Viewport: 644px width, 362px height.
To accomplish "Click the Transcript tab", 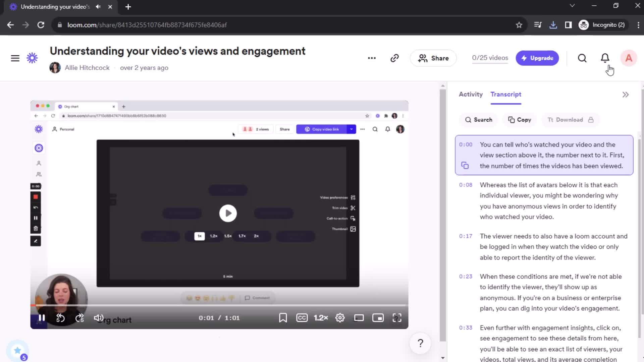I will pyautogui.click(x=506, y=94).
